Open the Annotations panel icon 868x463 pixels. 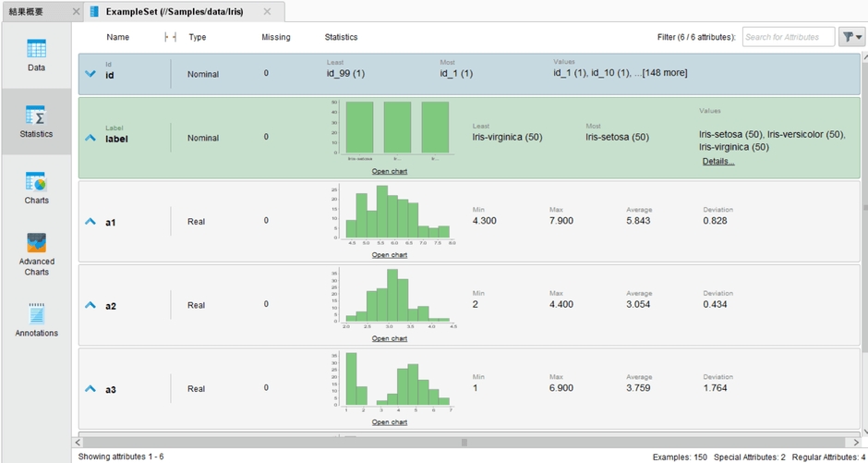click(x=36, y=319)
